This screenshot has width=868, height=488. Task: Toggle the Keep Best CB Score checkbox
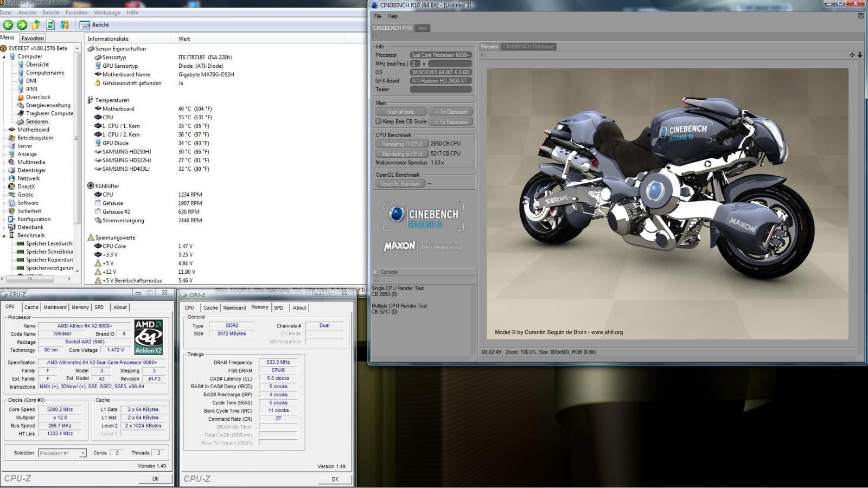pos(379,121)
